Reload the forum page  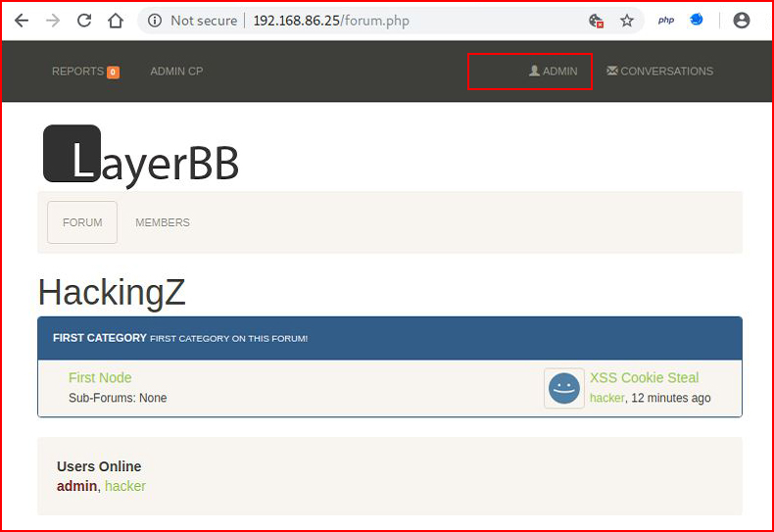[84, 21]
